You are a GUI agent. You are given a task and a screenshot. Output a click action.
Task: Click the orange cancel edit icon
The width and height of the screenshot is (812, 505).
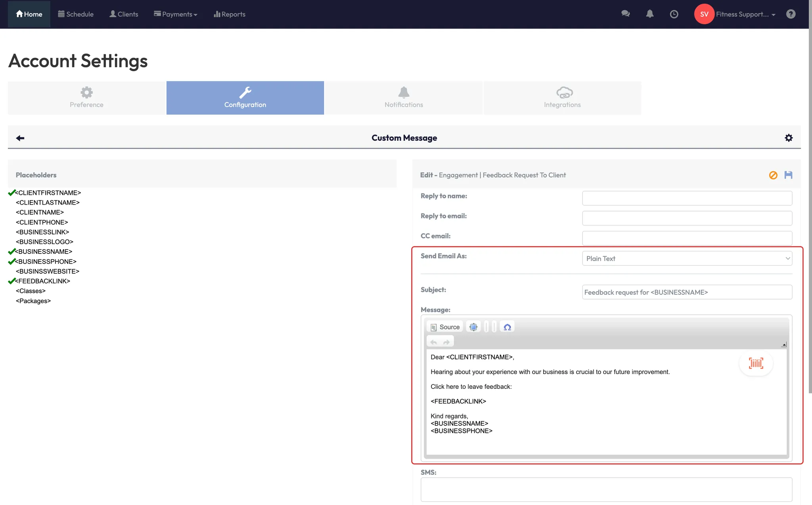(x=773, y=175)
